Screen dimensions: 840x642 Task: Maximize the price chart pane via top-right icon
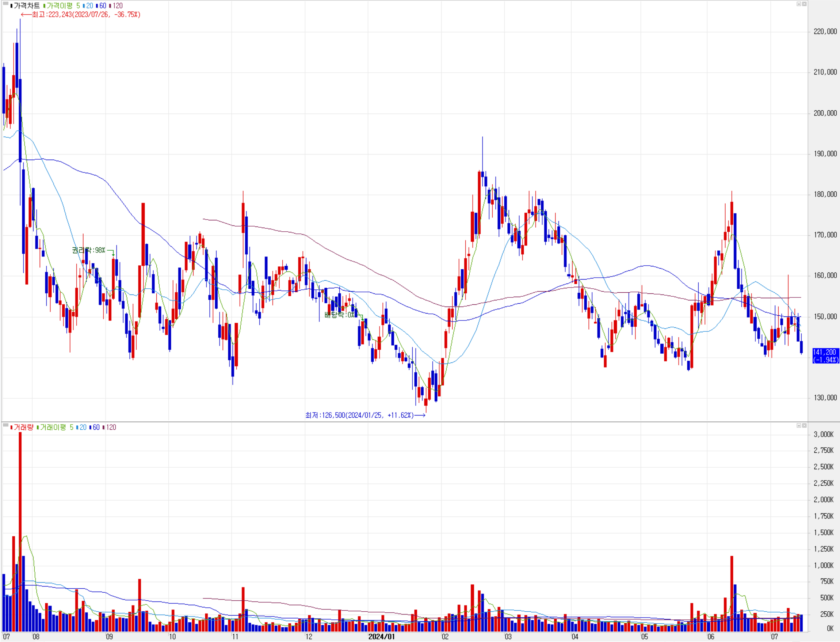(x=798, y=4)
